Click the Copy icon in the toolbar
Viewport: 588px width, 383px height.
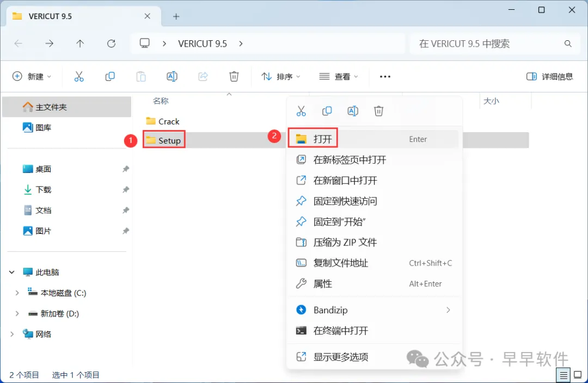click(x=110, y=77)
